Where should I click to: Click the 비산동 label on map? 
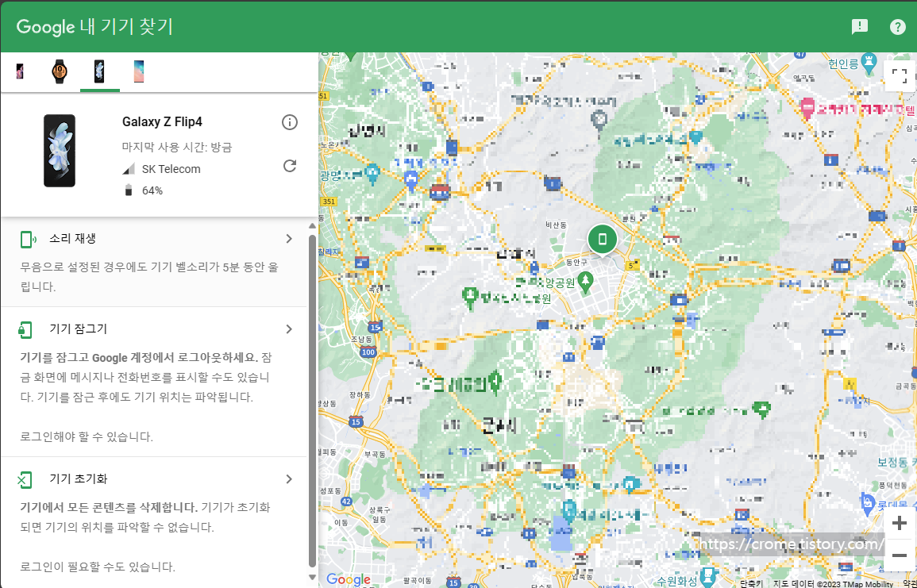557,225
